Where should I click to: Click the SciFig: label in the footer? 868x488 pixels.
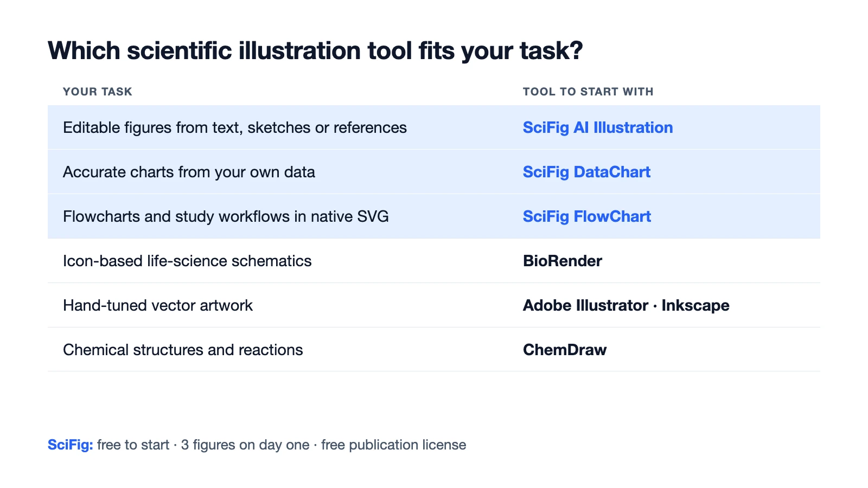(x=71, y=445)
